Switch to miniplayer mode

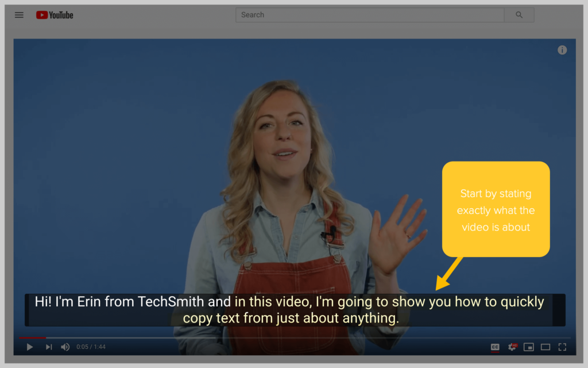coord(529,347)
